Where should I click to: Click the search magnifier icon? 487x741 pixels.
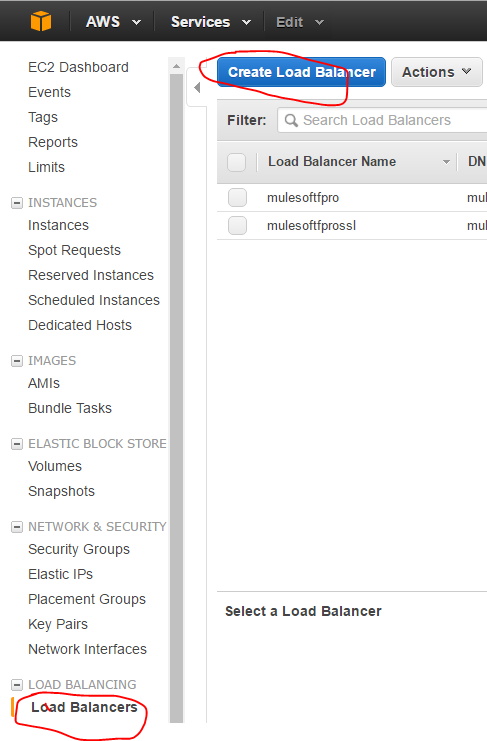pyautogui.click(x=291, y=121)
